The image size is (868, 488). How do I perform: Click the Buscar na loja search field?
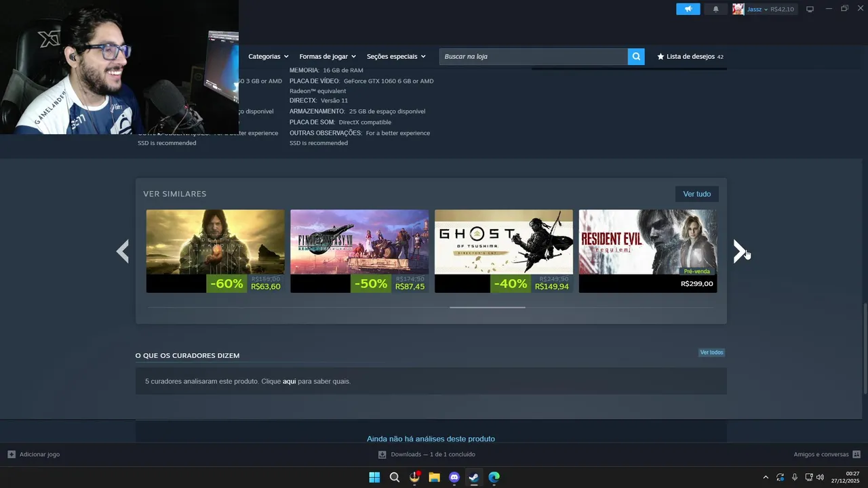pyautogui.click(x=534, y=56)
